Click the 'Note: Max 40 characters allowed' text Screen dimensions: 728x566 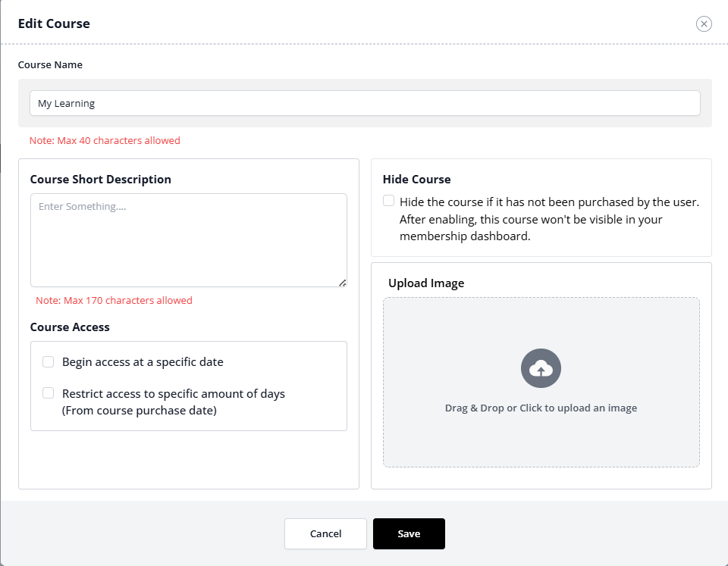[x=105, y=141]
